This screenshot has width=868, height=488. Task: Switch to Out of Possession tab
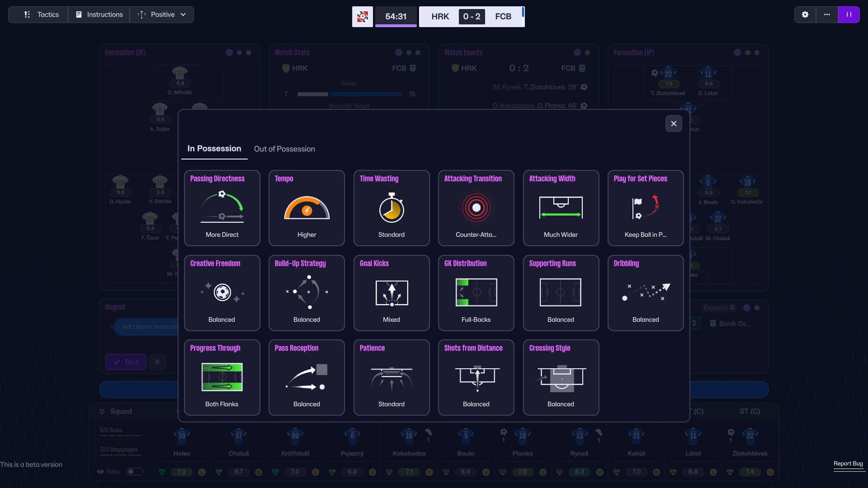(x=284, y=149)
